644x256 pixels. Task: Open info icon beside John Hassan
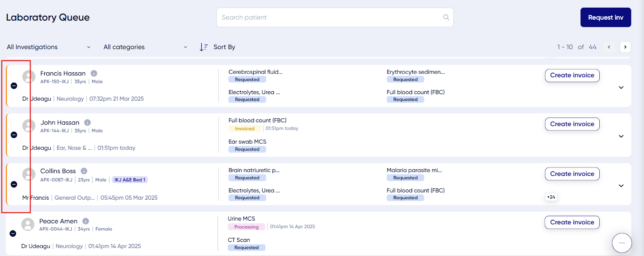click(87, 122)
